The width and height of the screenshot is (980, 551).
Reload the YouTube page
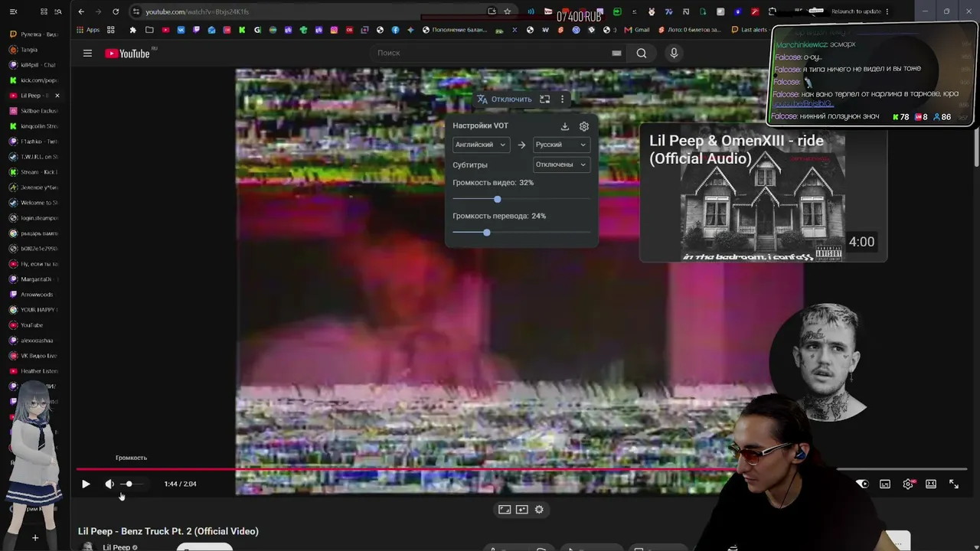(116, 11)
